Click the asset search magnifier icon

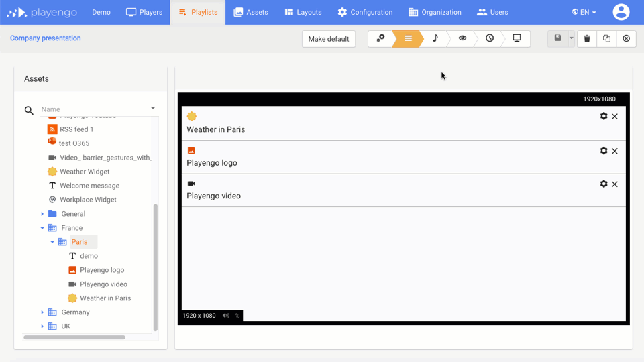(x=29, y=110)
